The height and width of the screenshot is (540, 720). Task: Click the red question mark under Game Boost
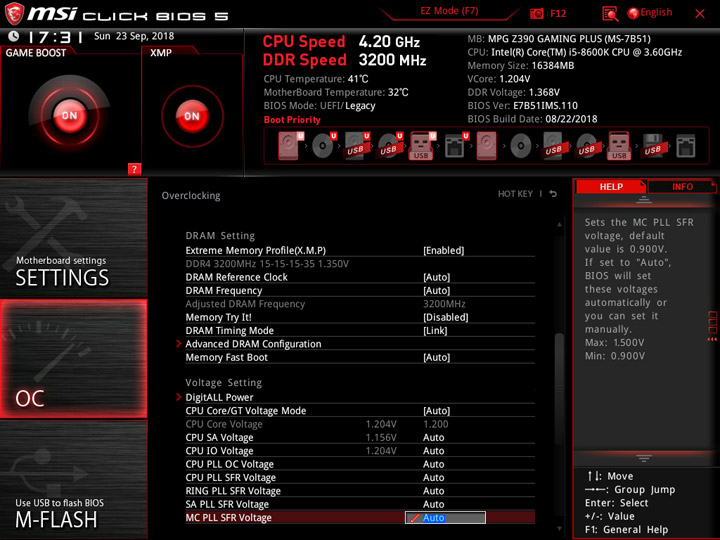coord(134,169)
